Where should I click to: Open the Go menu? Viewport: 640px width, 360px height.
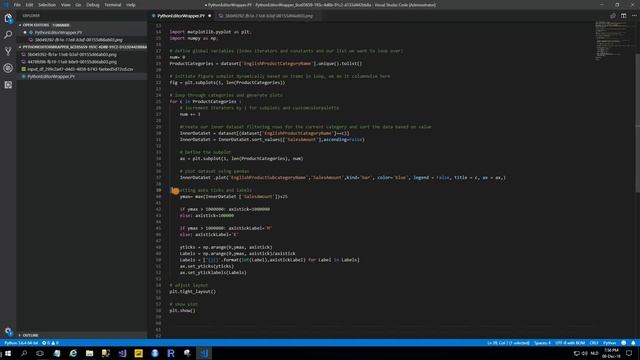pyautogui.click(x=78, y=5)
